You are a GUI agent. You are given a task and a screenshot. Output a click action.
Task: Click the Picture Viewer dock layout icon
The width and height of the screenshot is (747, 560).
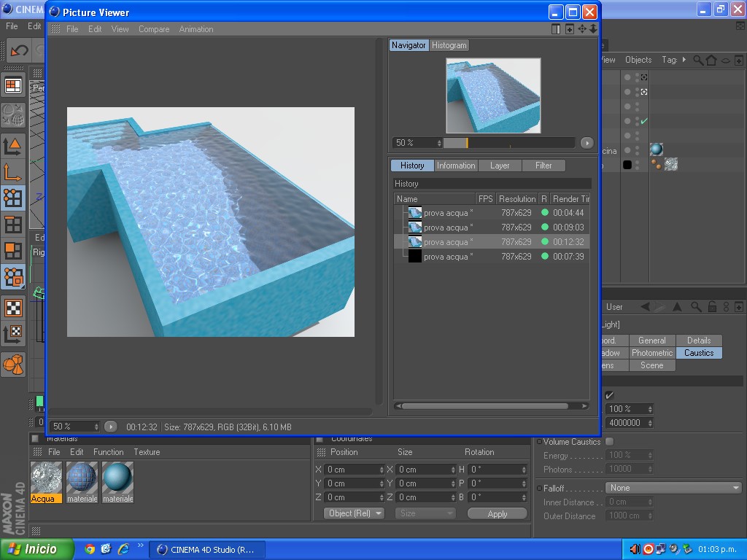(x=555, y=29)
